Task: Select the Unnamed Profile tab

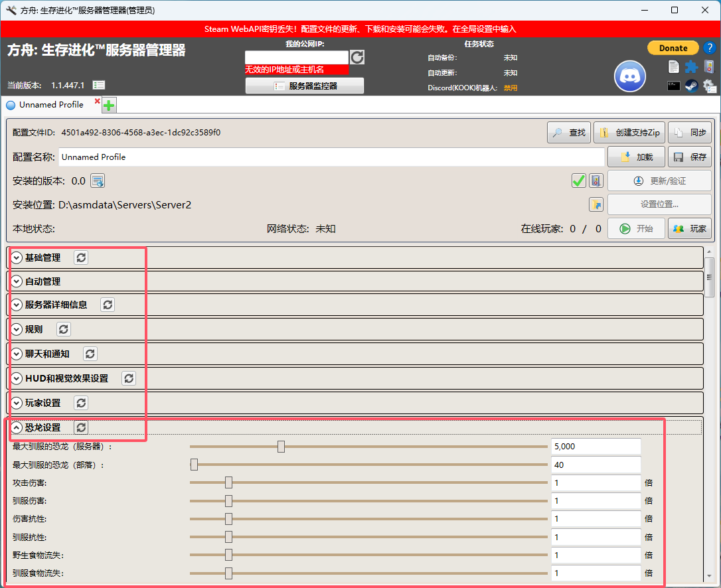Action: pos(51,105)
